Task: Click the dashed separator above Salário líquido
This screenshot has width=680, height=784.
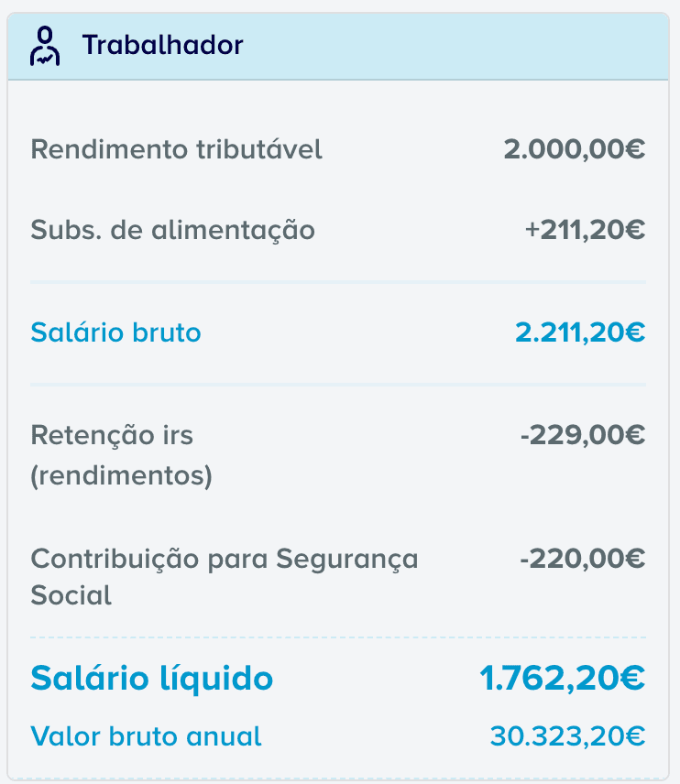Action: coord(338,637)
